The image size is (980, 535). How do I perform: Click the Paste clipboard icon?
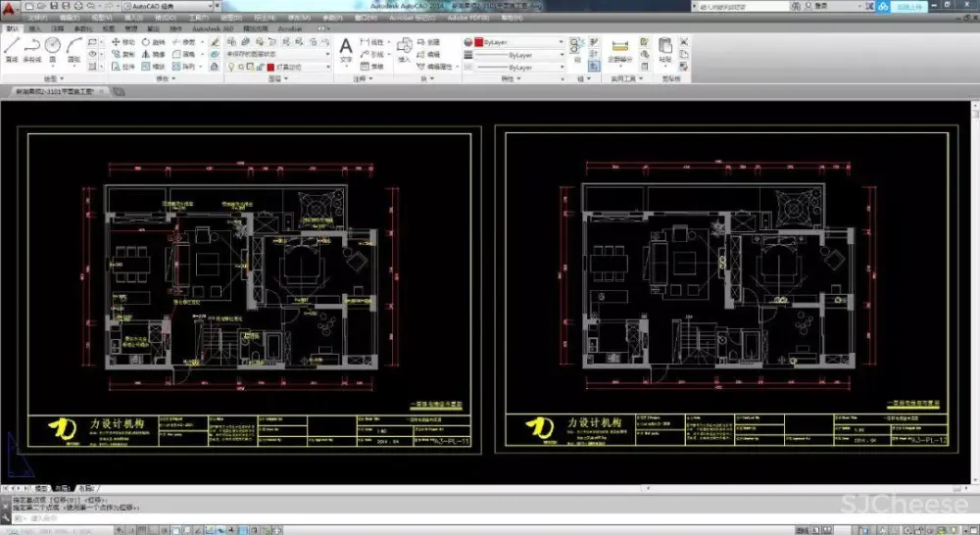click(x=665, y=46)
